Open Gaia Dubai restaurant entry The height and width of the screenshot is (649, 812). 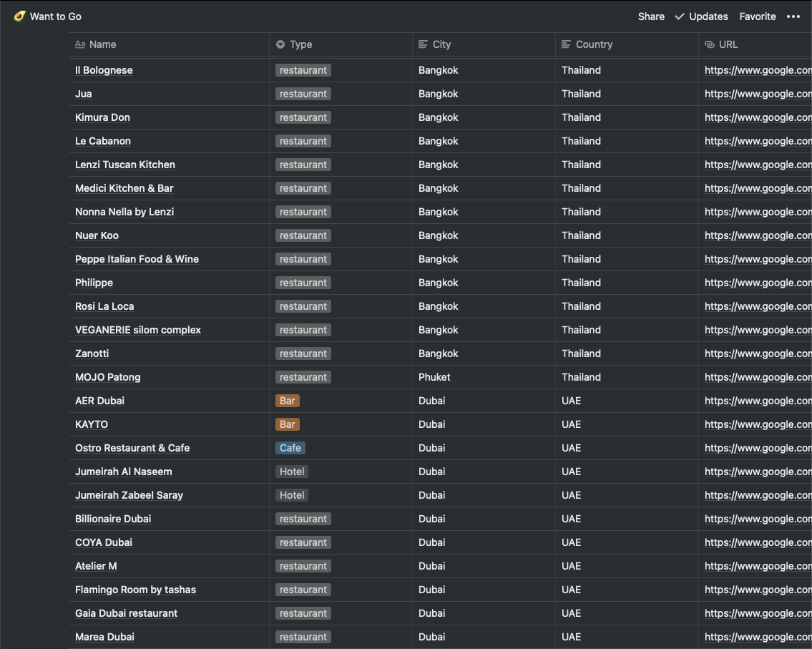126,613
